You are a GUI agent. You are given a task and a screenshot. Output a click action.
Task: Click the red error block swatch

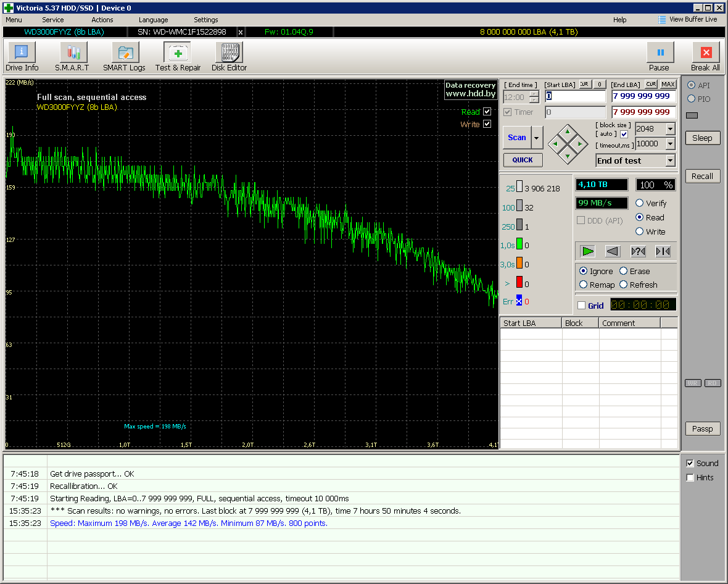click(519, 283)
